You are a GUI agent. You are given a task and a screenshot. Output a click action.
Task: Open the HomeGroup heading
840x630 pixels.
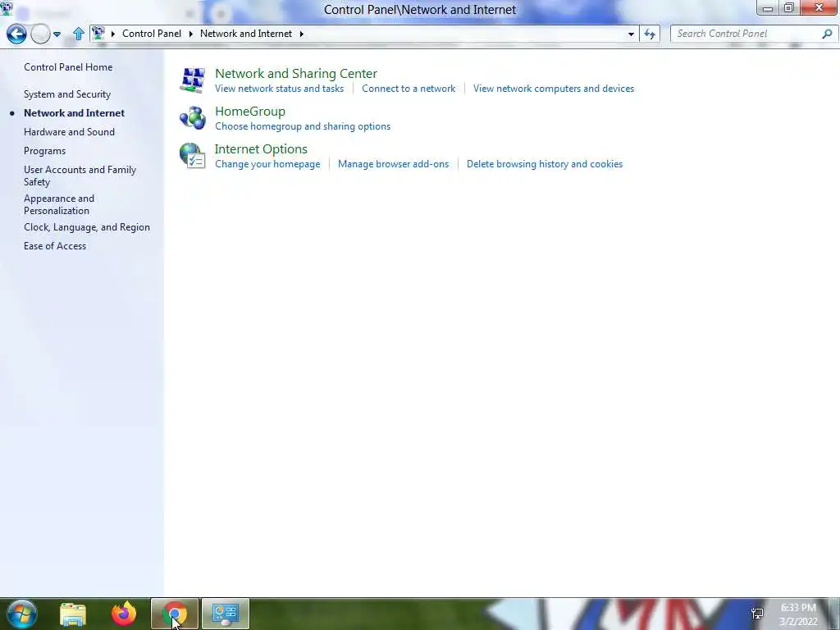pos(250,112)
